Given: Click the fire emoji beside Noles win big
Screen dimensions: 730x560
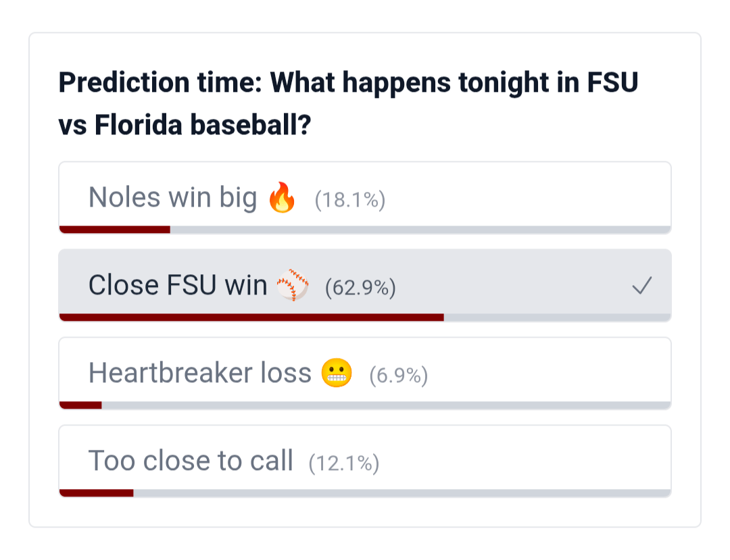Looking at the screenshot, I should pyautogui.click(x=282, y=199).
